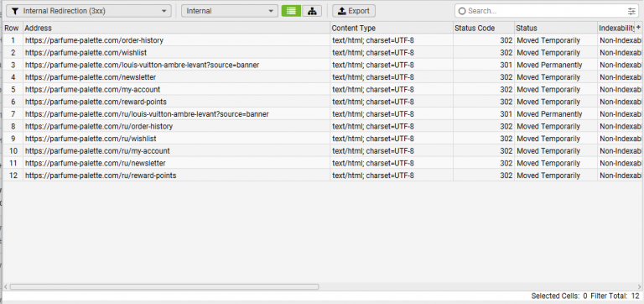Switch to list view with the green icon

pos(291,11)
